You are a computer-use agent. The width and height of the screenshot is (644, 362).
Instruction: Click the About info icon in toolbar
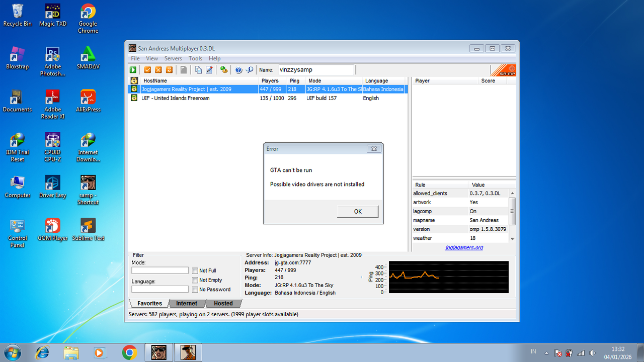click(249, 70)
